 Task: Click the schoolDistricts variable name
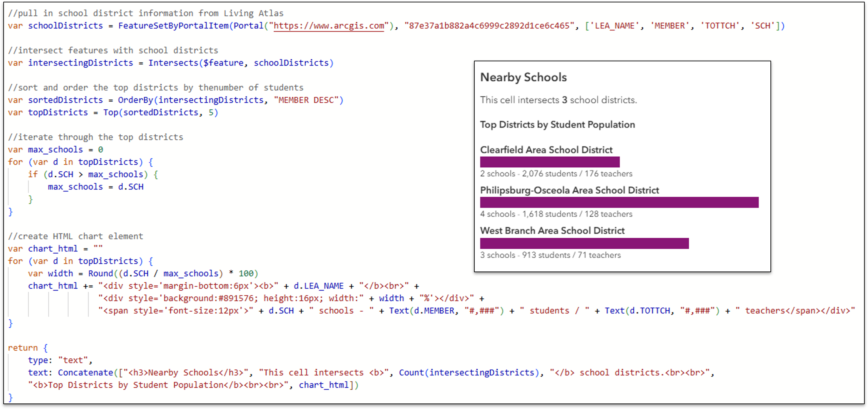point(65,25)
